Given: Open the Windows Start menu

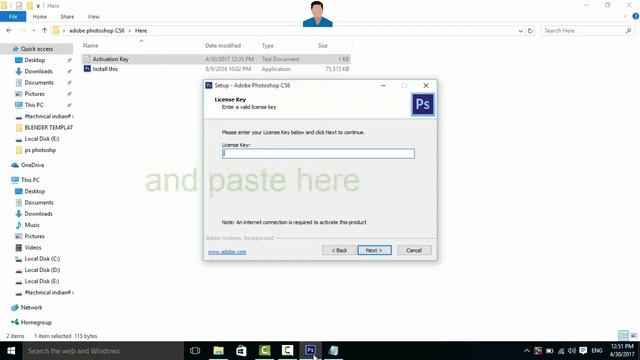Looking at the screenshot, I should tap(11, 351).
